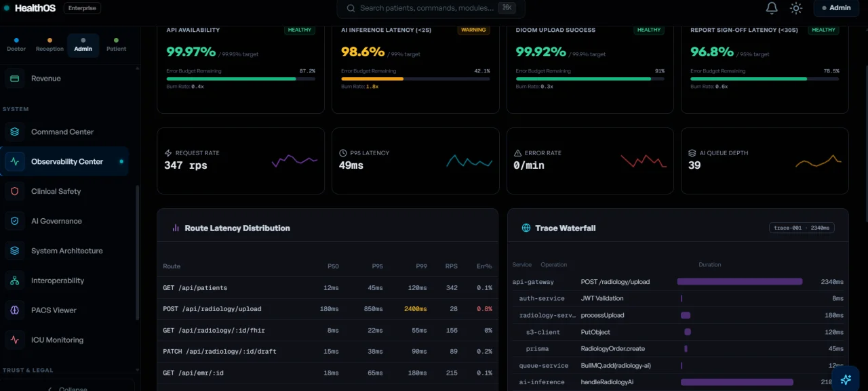Screen dimensions: 868x391
Task: Click the Revenue card icon
Action: pos(15,79)
